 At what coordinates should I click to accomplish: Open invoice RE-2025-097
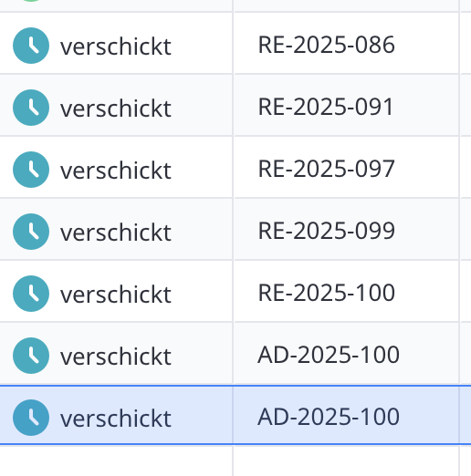[326, 169]
